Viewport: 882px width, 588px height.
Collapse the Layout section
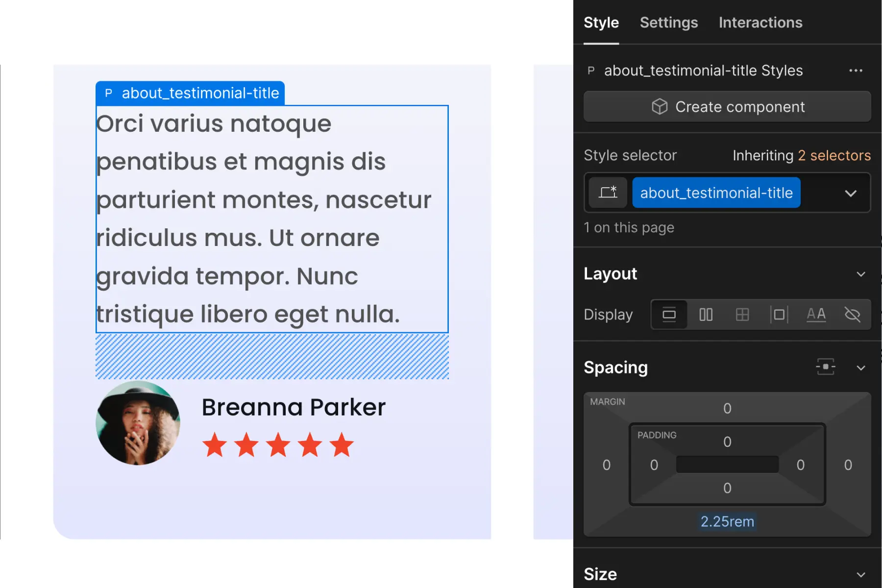[861, 273]
